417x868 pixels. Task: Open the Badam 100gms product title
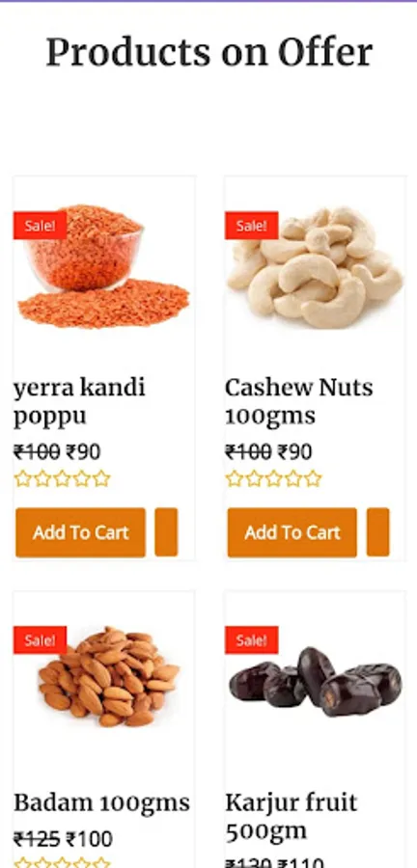tap(102, 803)
